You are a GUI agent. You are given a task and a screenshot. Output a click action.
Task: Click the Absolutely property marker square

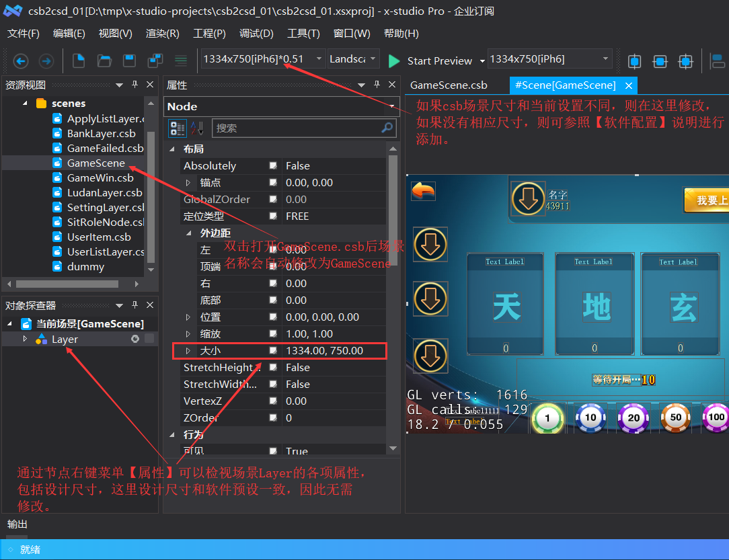[x=273, y=165]
